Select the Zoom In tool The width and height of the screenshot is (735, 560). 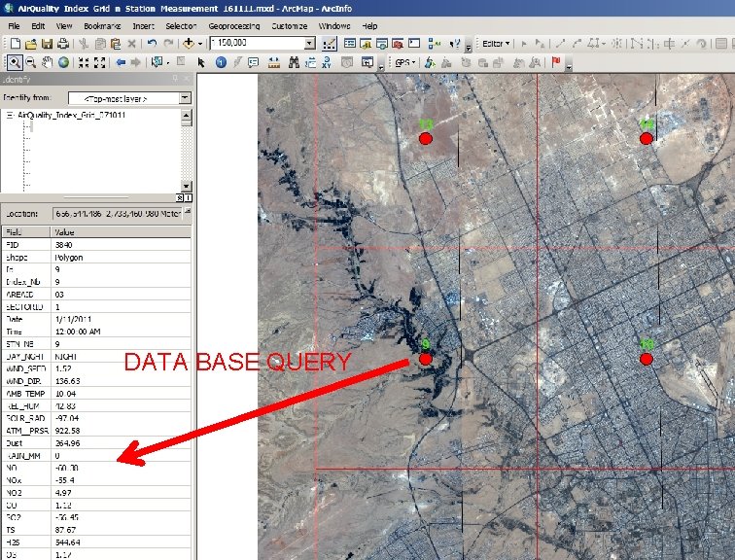(x=15, y=62)
